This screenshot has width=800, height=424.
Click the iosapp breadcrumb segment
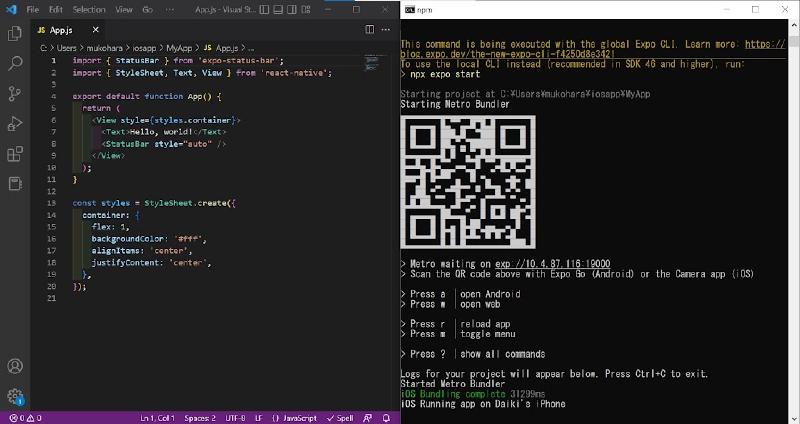144,48
